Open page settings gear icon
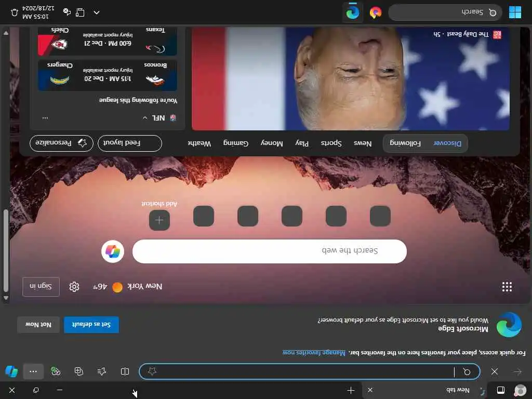The height and width of the screenshot is (399, 532). 74,287
